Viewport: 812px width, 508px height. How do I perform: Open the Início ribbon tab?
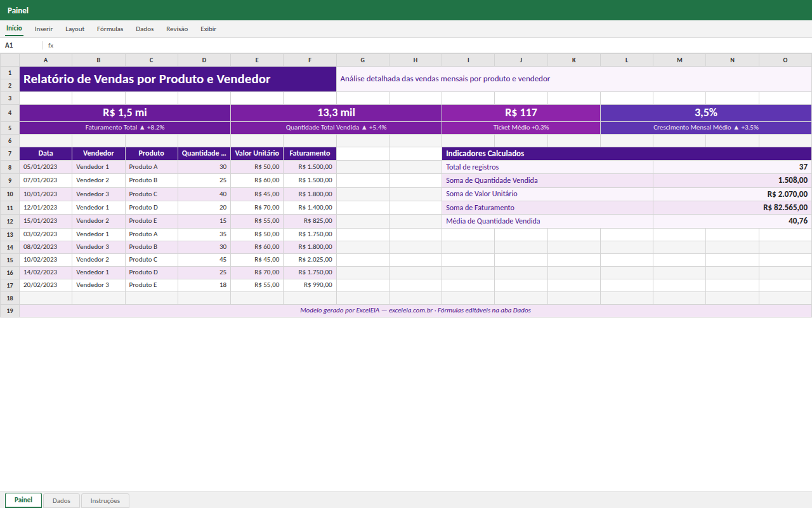point(14,29)
